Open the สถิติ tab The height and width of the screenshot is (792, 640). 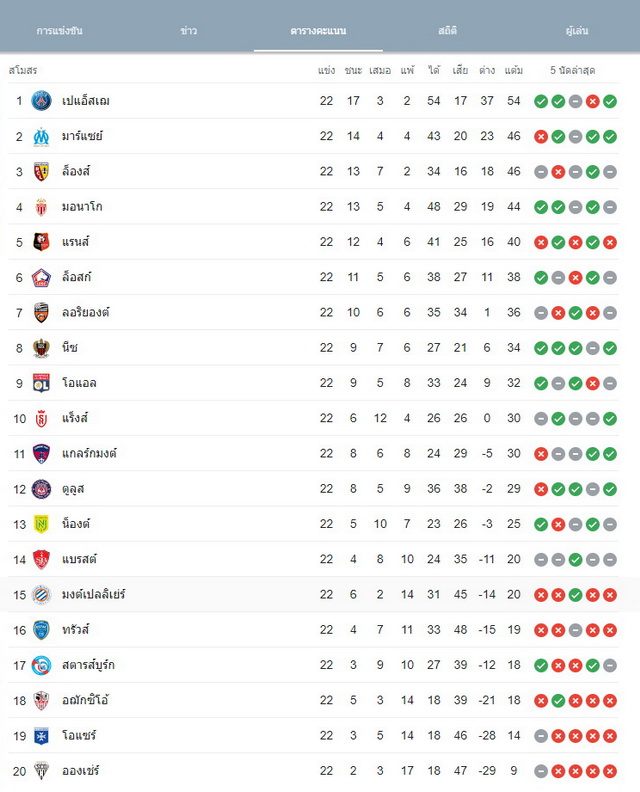click(x=448, y=31)
